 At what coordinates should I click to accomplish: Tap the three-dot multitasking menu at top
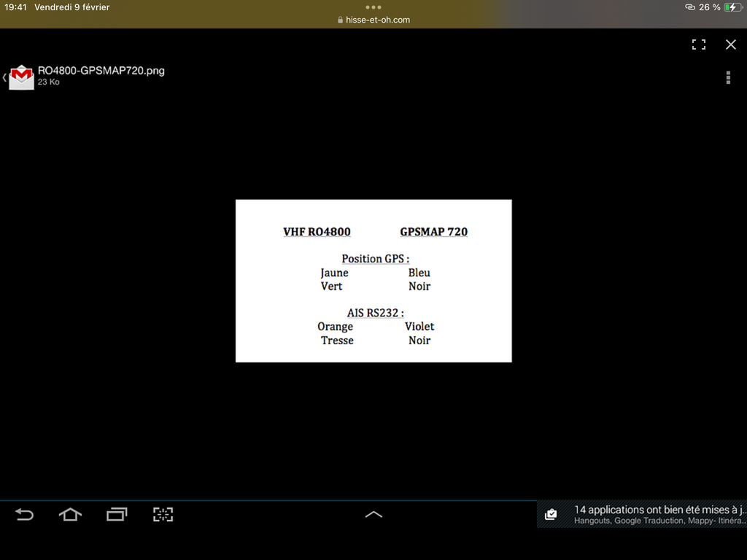[373, 7]
